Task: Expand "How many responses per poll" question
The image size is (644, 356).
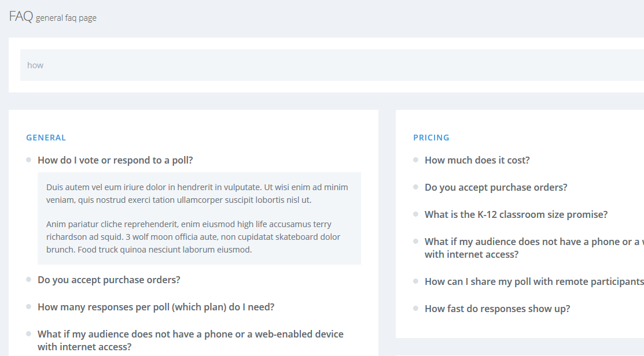Action: (x=156, y=307)
